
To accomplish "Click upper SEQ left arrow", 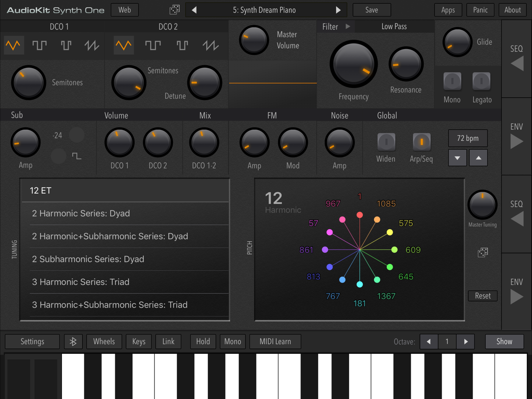I will coord(517,64).
